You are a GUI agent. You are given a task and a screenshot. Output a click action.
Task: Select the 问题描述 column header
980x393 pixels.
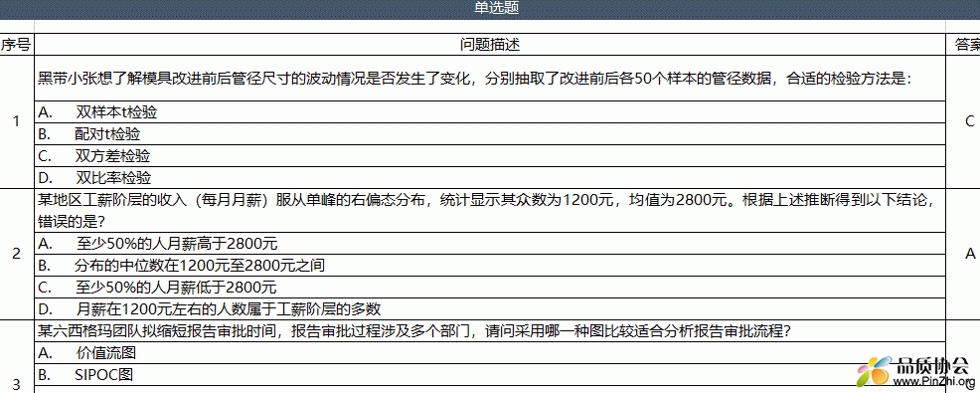click(x=490, y=45)
